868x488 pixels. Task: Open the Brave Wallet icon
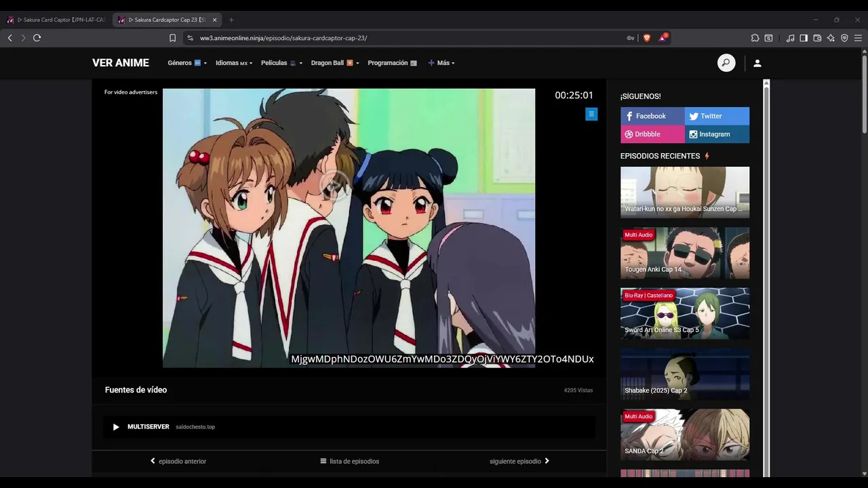click(x=817, y=38)
